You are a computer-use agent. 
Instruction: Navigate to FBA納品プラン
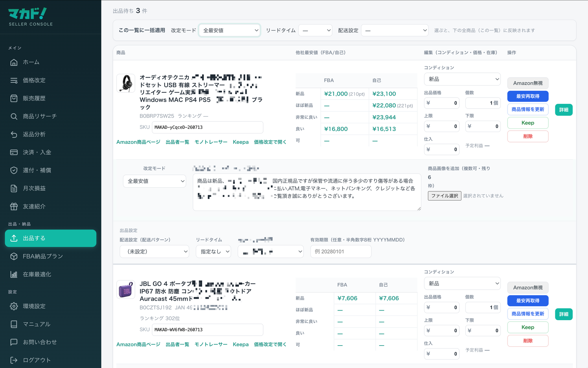click(51, 256)
